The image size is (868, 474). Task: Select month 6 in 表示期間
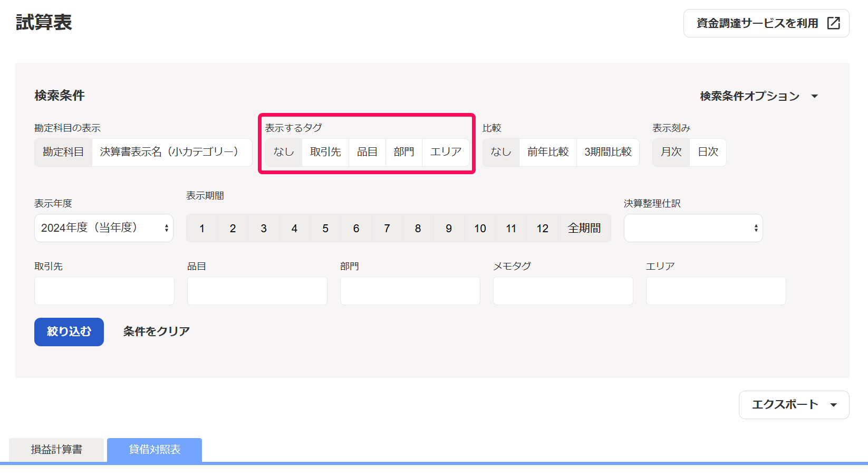(356, 228)
